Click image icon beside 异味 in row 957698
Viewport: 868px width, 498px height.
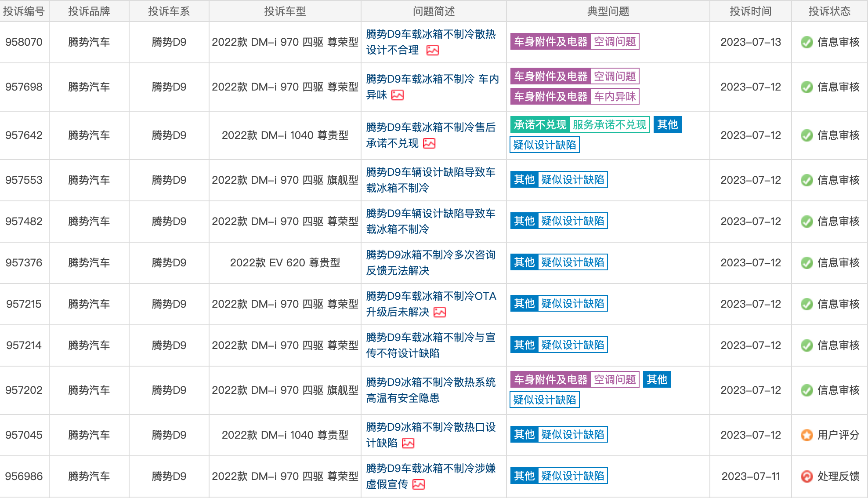tap(398, 95)
